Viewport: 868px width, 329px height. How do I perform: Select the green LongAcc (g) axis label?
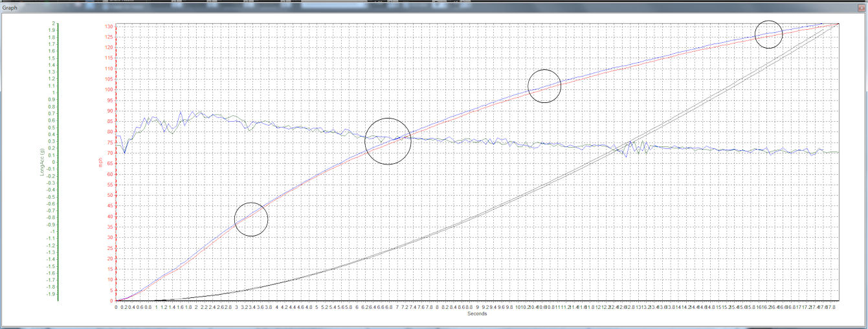[43, 163]
